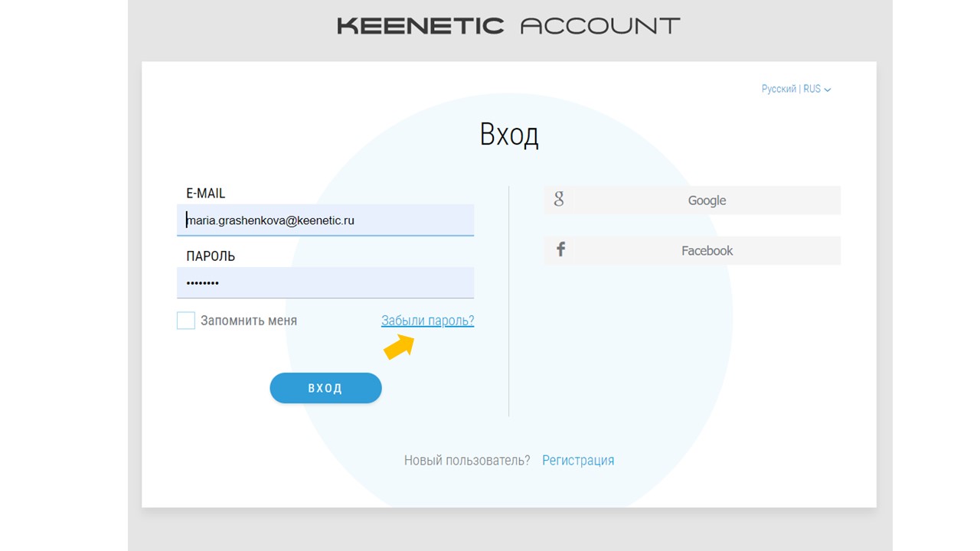The image size is (980, 551).
Task: Click the Facebook 'f' icon
Action: click(x=560, y=249)
